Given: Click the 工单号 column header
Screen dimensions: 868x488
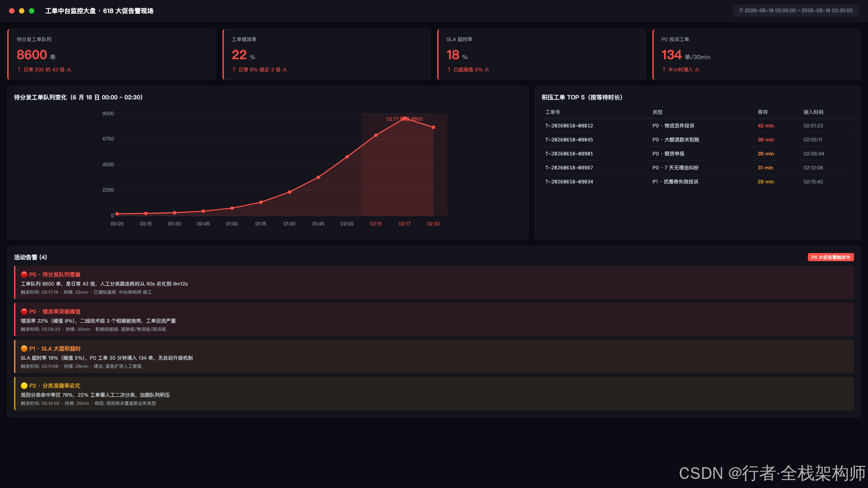Looking at the screenshot, I should tap(552, 112).
